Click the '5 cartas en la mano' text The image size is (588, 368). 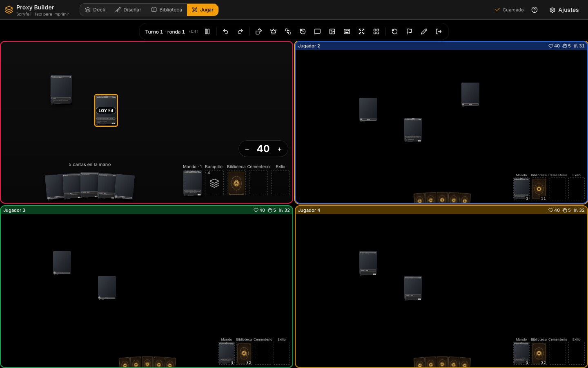coord(90,164)
